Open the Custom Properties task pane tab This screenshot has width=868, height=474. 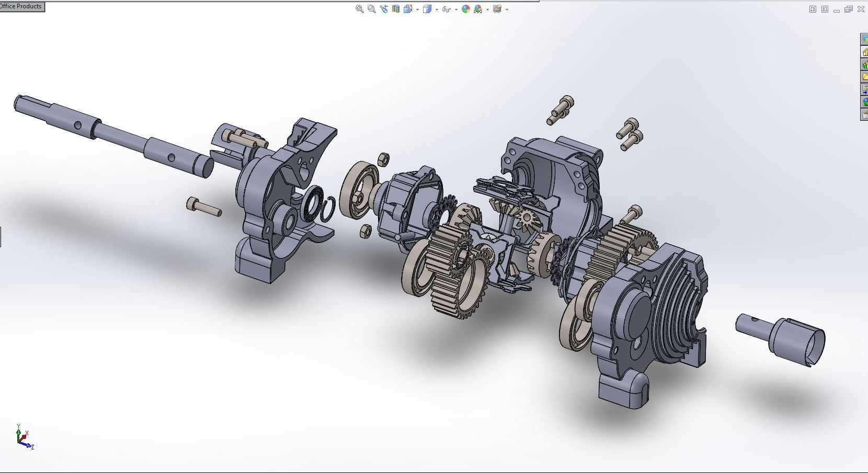point(864,114)
